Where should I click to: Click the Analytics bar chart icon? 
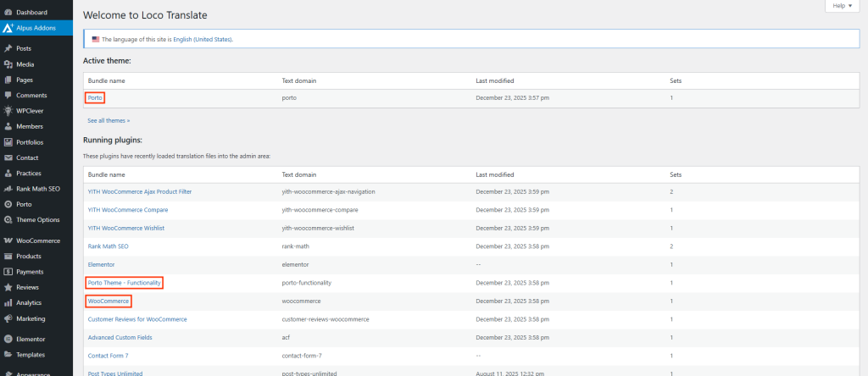[8, 302]
